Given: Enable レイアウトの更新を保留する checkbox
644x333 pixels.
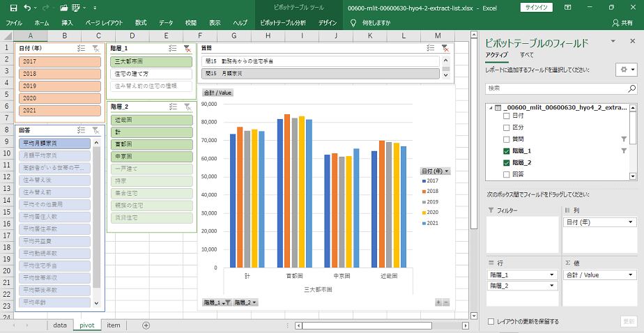Looking at the screenshot, I should pos(491,321).
